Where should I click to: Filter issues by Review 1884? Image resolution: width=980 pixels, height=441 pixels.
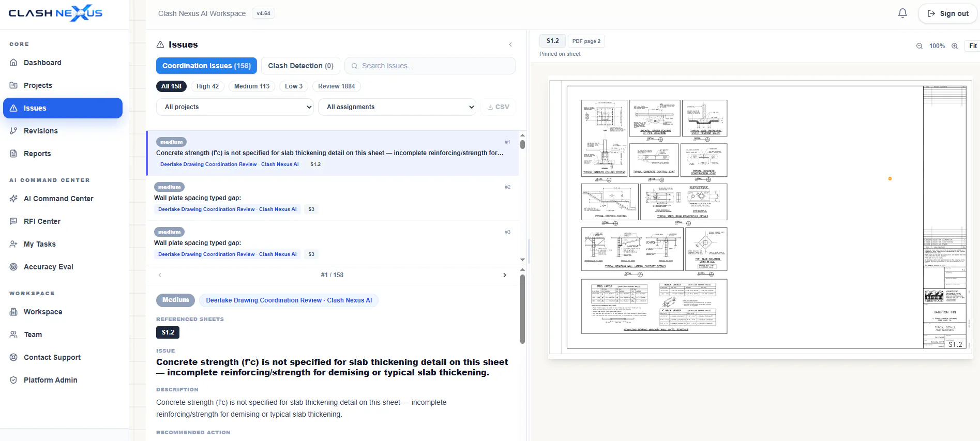[x=337, y=86]
